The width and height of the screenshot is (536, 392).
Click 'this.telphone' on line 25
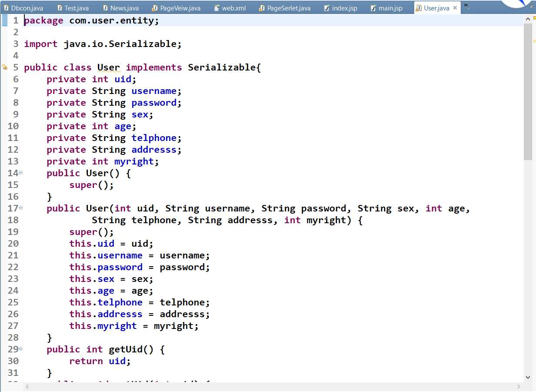pyautogui.click(x=106, y=302)
